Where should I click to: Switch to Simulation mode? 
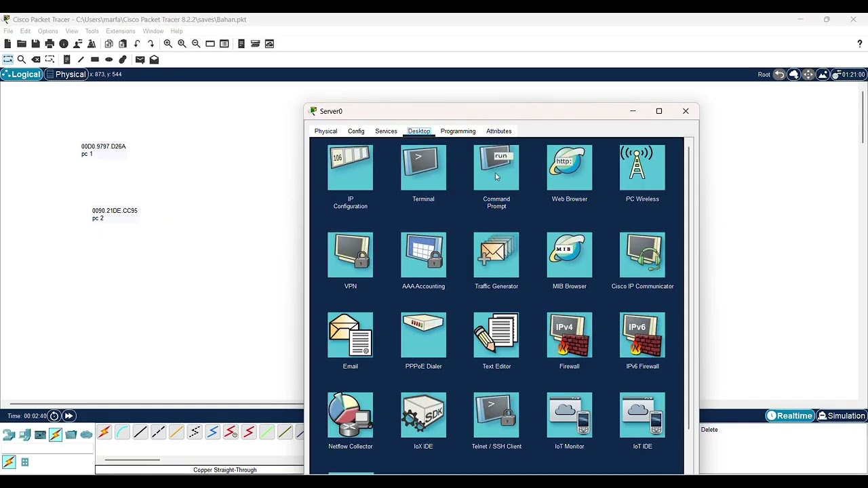click(x=842, y=415)
